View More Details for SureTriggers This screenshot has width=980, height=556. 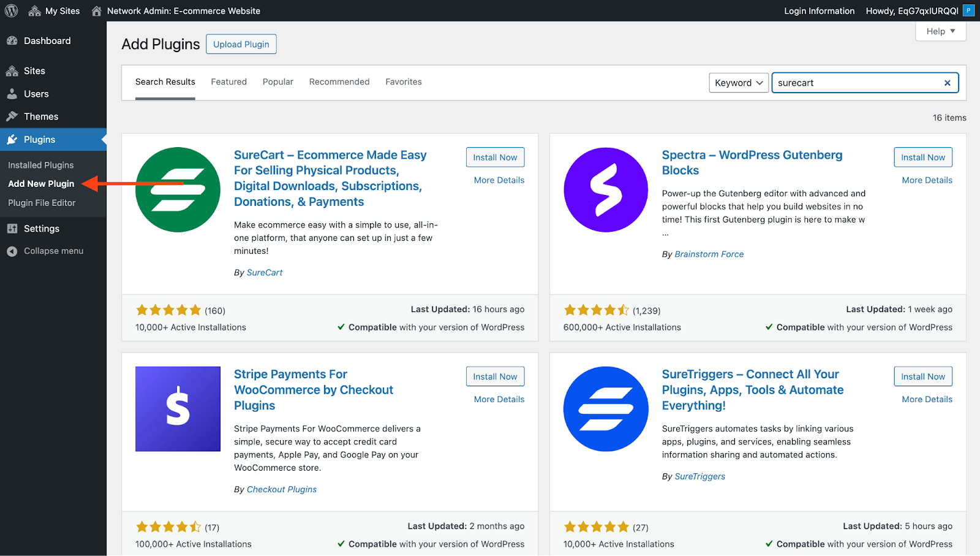(x=927, y=399)
